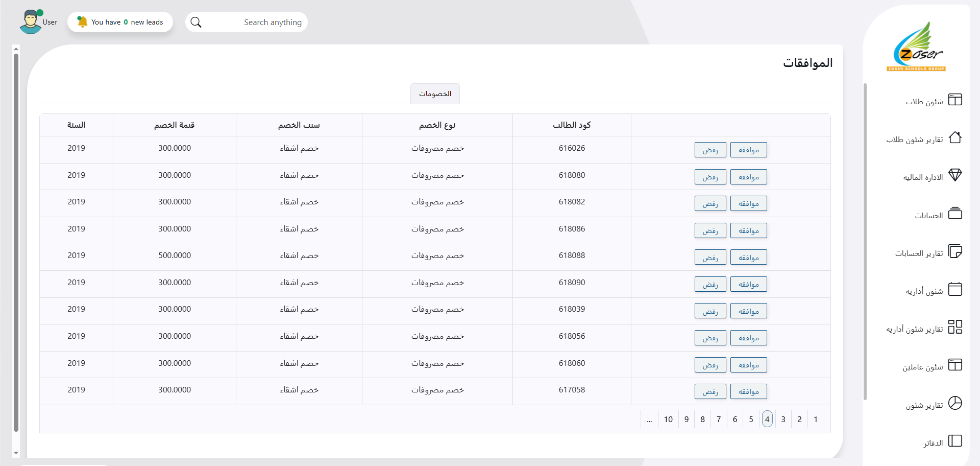Go to page 5 of results
980x466 pixels.
click(x=751, y=420)
